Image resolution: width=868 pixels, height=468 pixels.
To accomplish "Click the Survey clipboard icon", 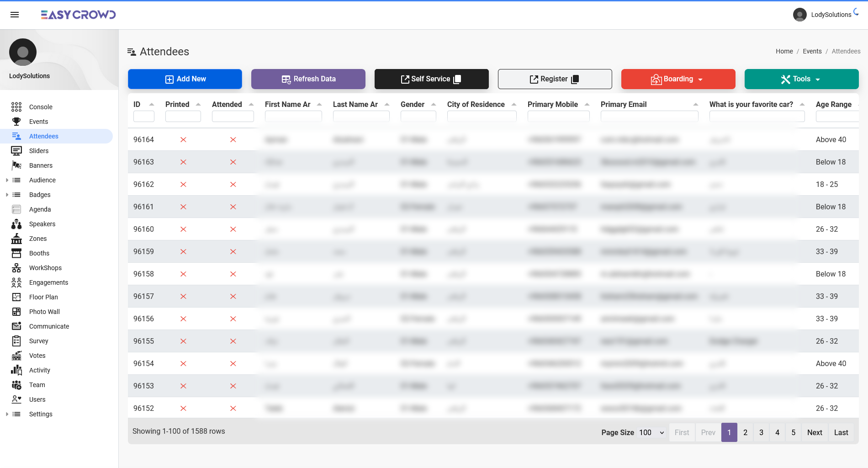I will pos(16,341).
